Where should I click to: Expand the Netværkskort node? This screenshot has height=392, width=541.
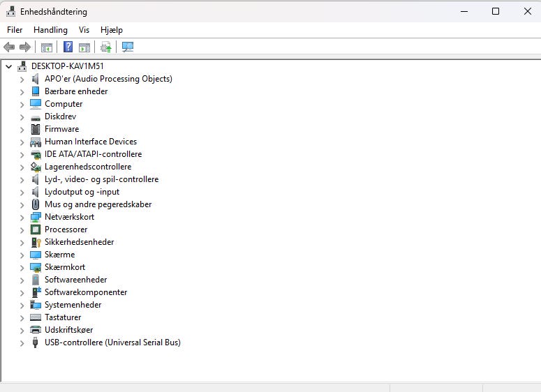[22, 218]
